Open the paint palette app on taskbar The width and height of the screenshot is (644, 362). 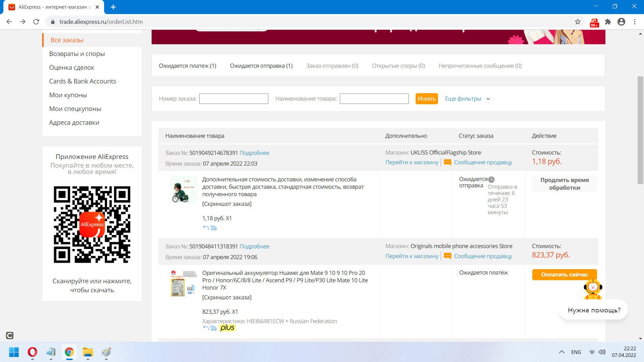106,352
